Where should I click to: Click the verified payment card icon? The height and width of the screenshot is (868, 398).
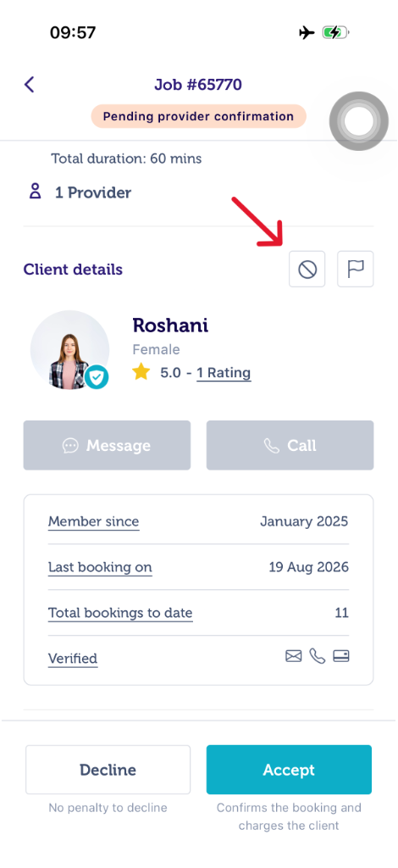[x=341, y=657]
